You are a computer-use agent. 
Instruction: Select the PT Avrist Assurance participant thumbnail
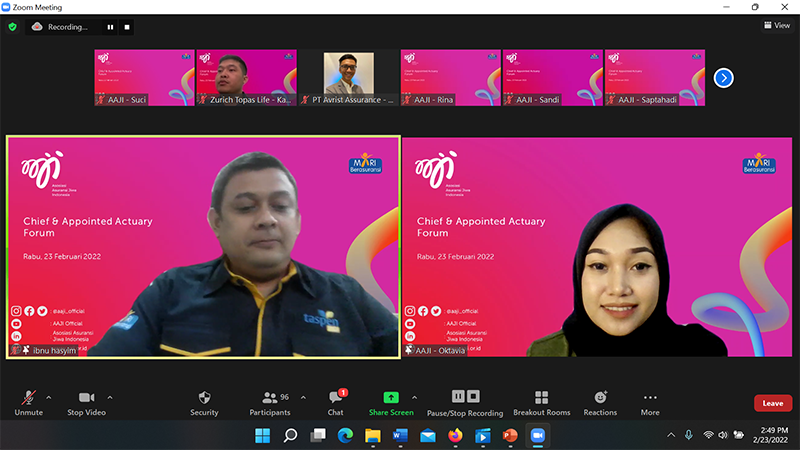pyautogui.click(x=348, y=78)
